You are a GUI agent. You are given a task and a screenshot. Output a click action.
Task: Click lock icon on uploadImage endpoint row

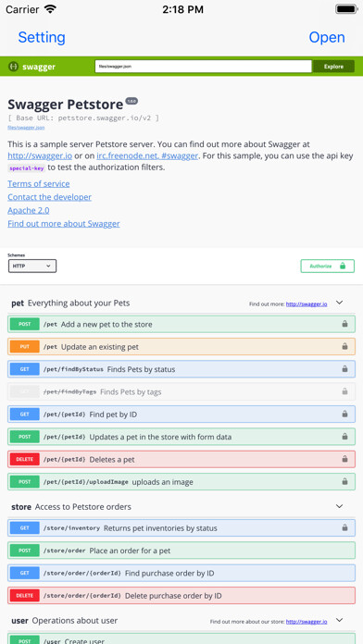point(344,482)
